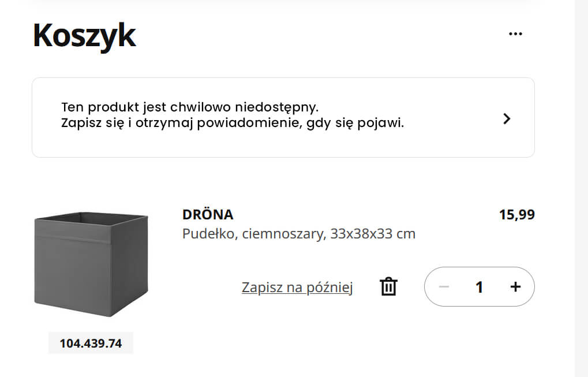Screen dimensions: 588x377
Task: Delete DRÖNA with the trash icon
Action: 388,287
